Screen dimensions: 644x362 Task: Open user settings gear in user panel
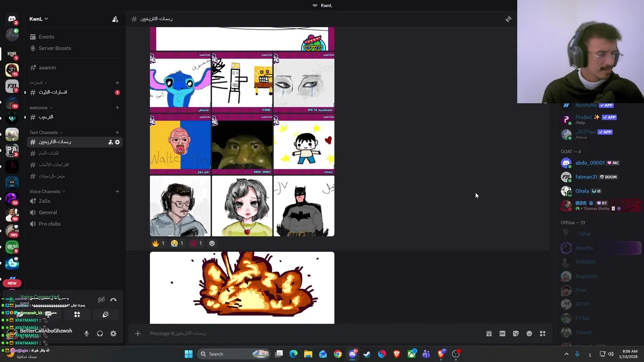113,333
